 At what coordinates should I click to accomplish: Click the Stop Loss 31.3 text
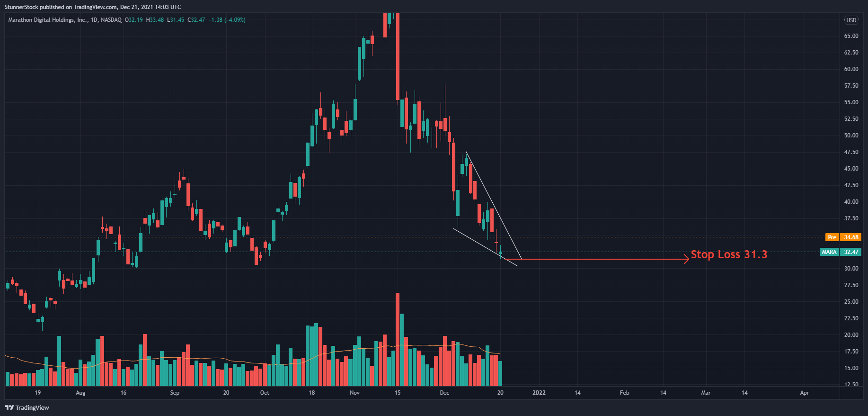click(729, 254)
